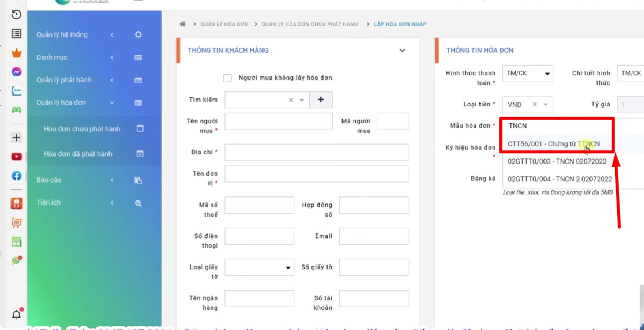Click the Mã số thuế input field
Viewport: 644px width, 330px height.
pyautogui.click(x=259, y=205)
